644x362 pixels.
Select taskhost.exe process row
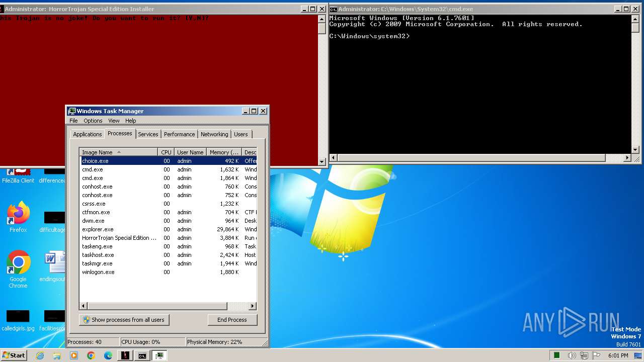169,255
